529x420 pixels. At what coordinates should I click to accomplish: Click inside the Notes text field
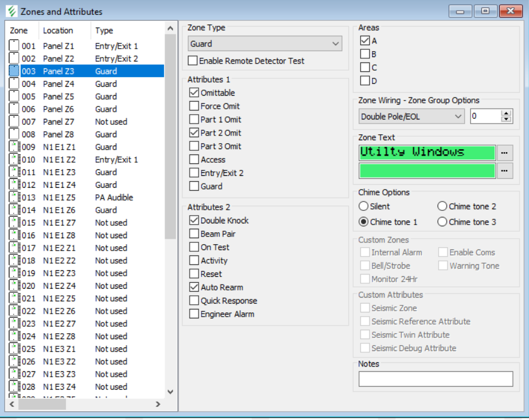[x=435, y=379]
